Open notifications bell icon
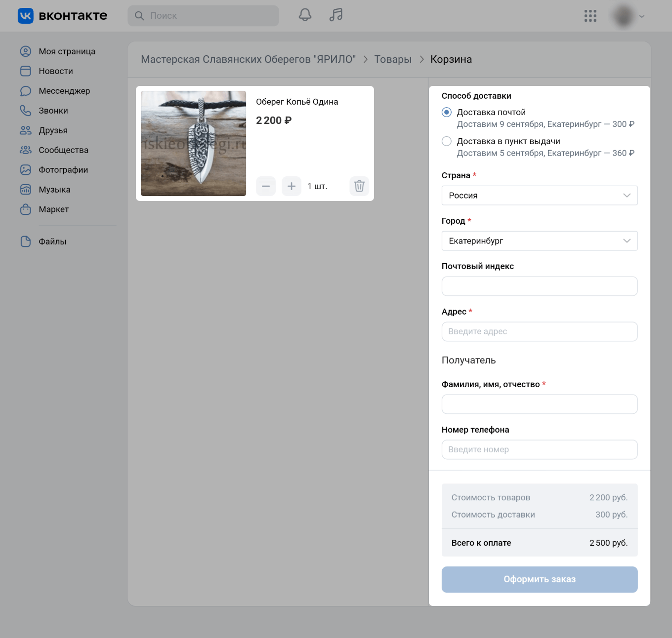Image resolution: width=672 pixels, height=638 pixels. pyautogui.click(x=305, y=15)
